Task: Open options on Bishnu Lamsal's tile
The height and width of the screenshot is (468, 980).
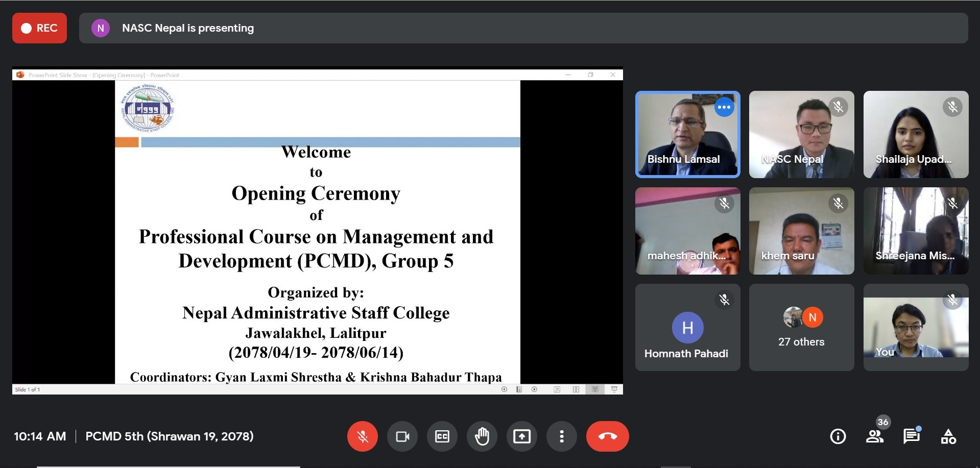Action: point(724,107)
